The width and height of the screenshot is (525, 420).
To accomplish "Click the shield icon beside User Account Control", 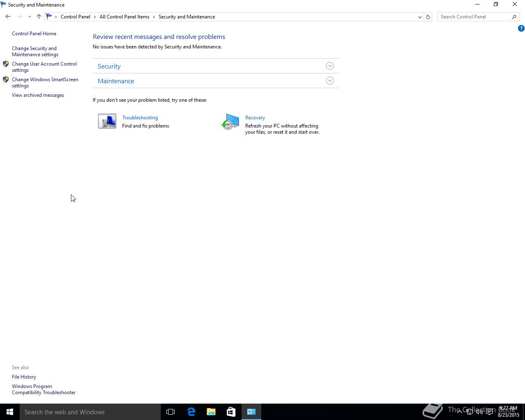I will tap(6, 64).
